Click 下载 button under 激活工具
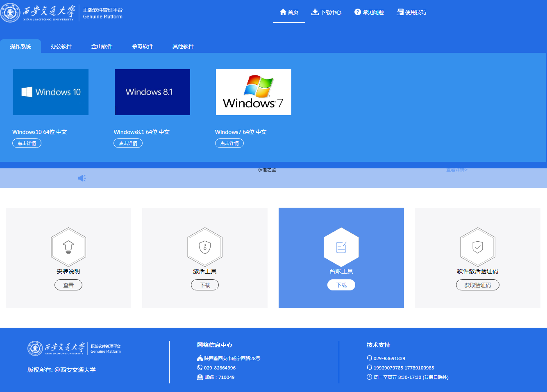 click(205, 285)
